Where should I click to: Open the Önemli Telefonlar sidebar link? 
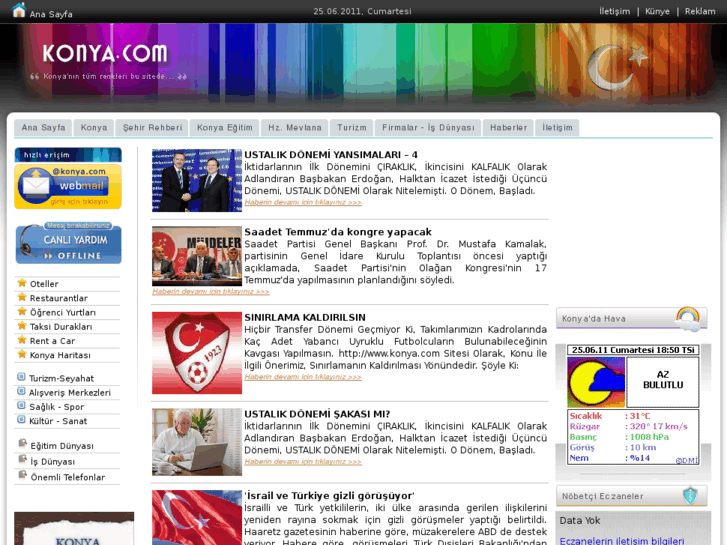68,477
